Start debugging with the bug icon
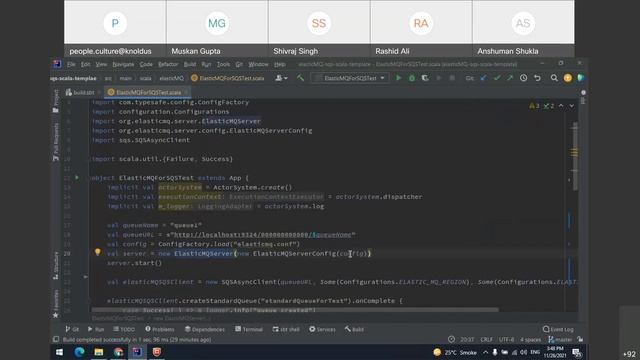The width and height of the screenshot is (640, 360). click(x=411, y=78)
